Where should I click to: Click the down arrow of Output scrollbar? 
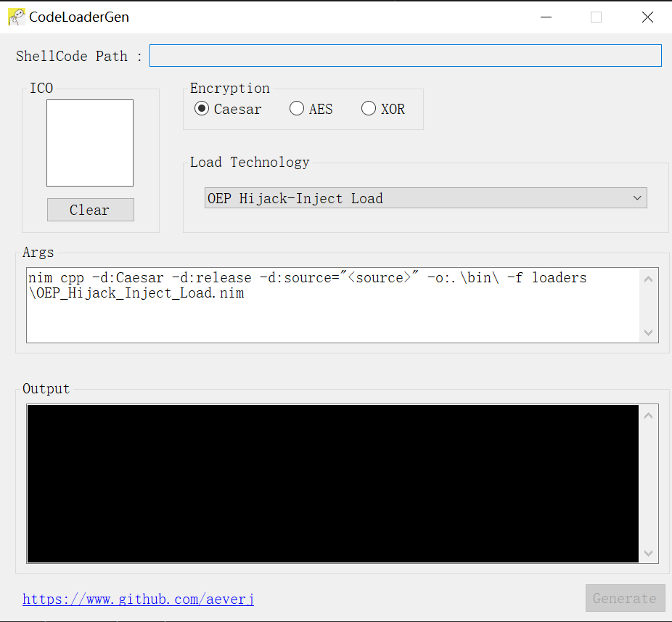coord(648,554)
